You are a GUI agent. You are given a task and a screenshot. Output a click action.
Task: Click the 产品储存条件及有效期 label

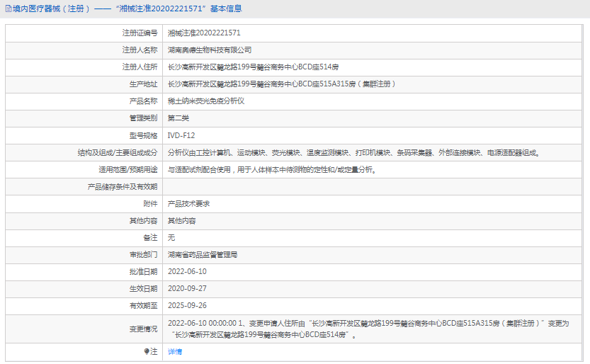[x=123, y=187]
